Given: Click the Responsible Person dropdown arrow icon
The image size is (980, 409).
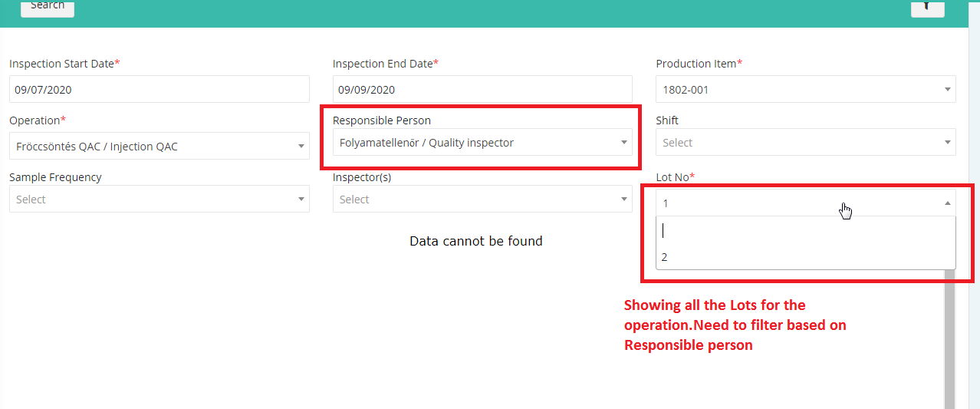Looking at the screenshot, I should coord(624,143).
